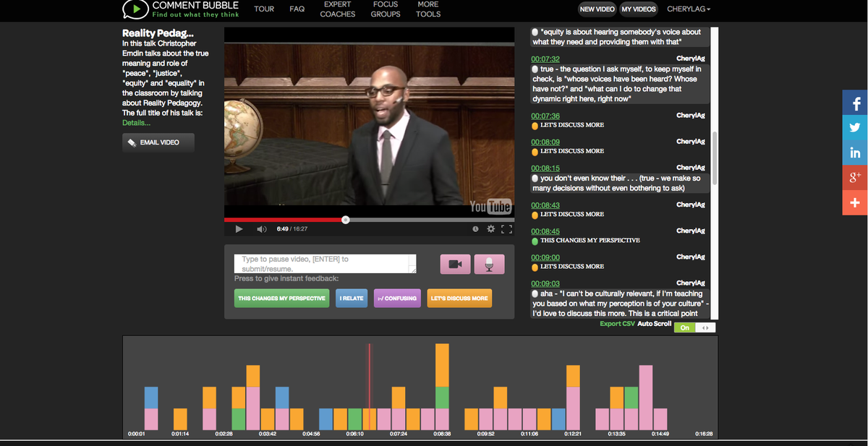Mute the video using the speaker icon
This screenshot has width=868, height=446.
pos(262,229)
